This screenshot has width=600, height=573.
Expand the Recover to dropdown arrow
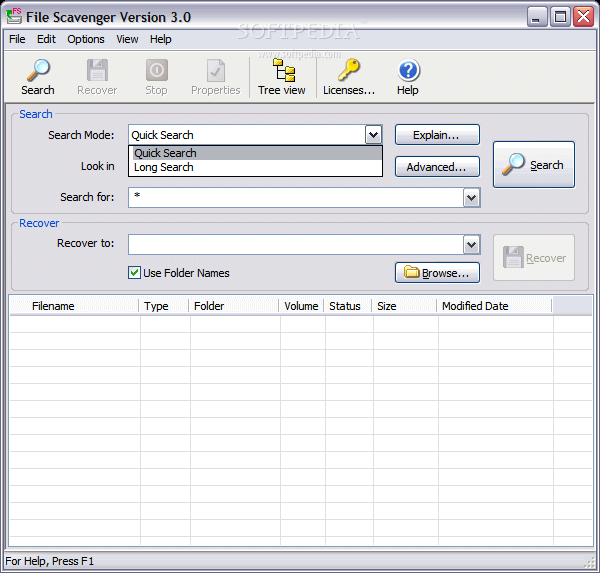click(471, 245)
